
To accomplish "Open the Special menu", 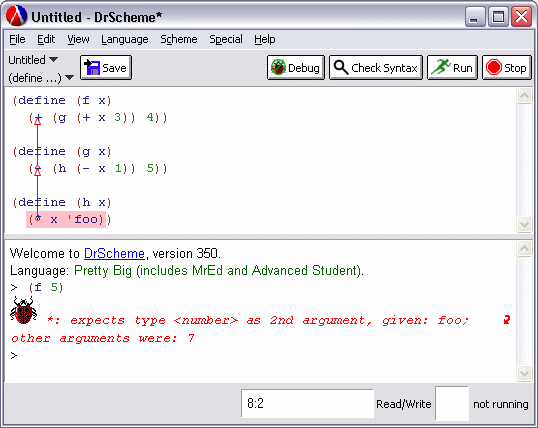I will click(x=226, y=39).
